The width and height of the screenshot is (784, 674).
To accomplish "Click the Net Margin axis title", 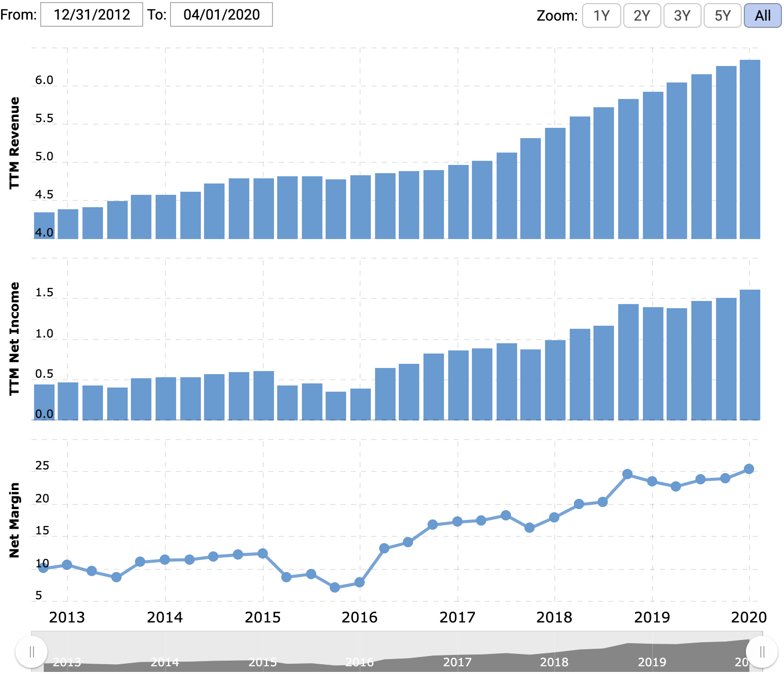I will click(x=14, y=520).
